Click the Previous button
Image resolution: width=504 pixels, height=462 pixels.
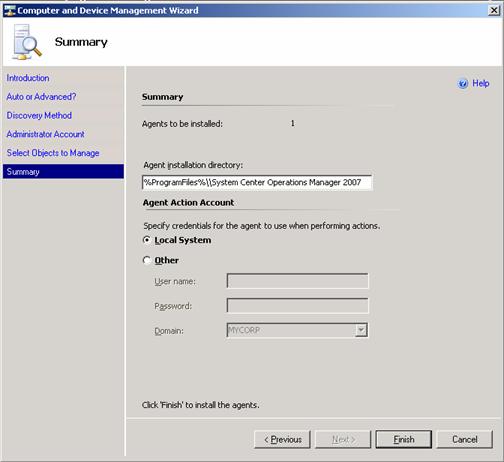tap(282, 439)
